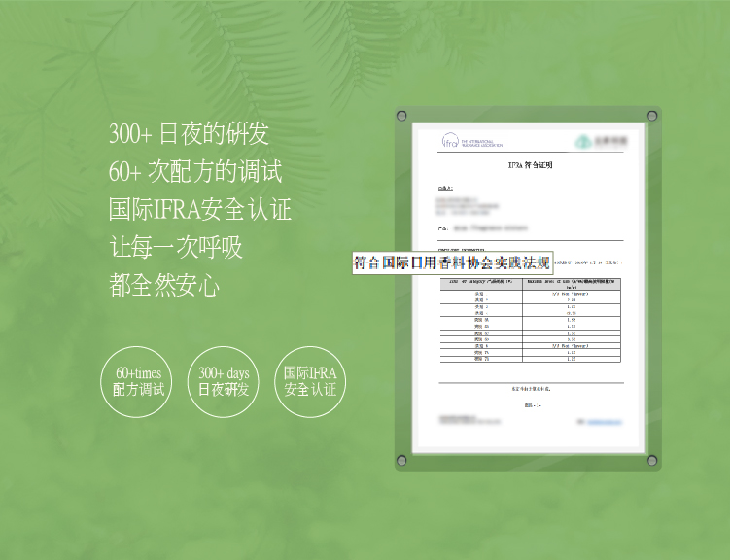The width and height of the screenshot is (730, 560).
Task: Click the blue link at certificate bottom
Action: pos(604,422)
